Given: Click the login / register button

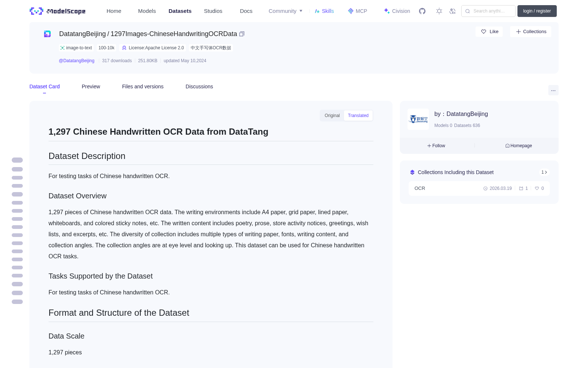Looking at the screenshot, I should (537, 11).
